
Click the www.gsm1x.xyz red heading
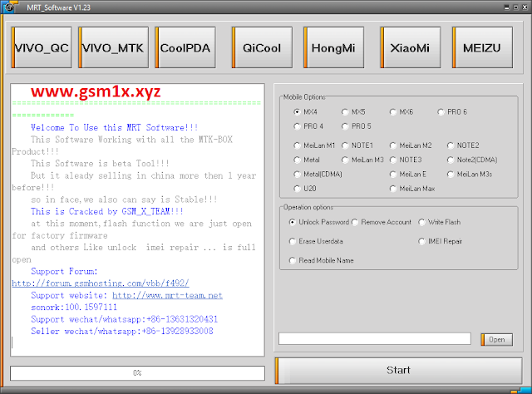(x=96, y=91)
